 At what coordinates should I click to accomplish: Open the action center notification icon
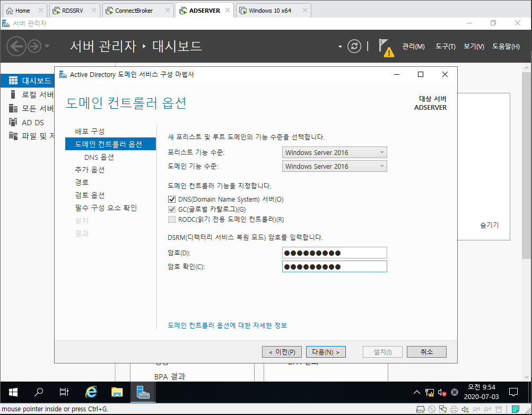coord(513,392)
